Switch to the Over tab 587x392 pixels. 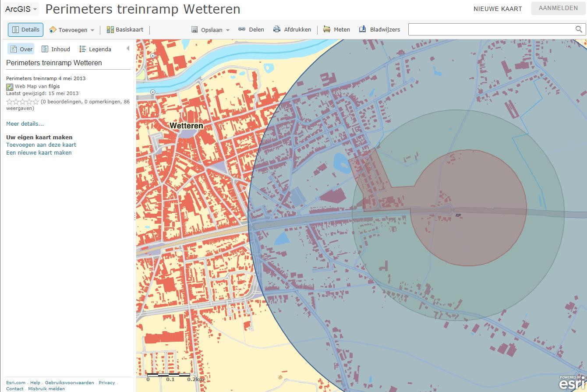click(x=21, y=49)
